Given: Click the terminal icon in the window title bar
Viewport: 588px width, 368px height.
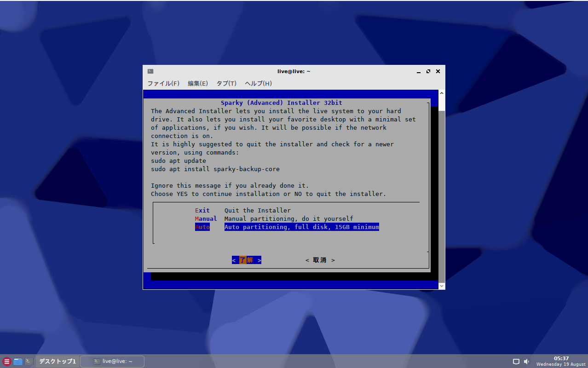Looking at the screenshot, I should (x=150, y=71).
